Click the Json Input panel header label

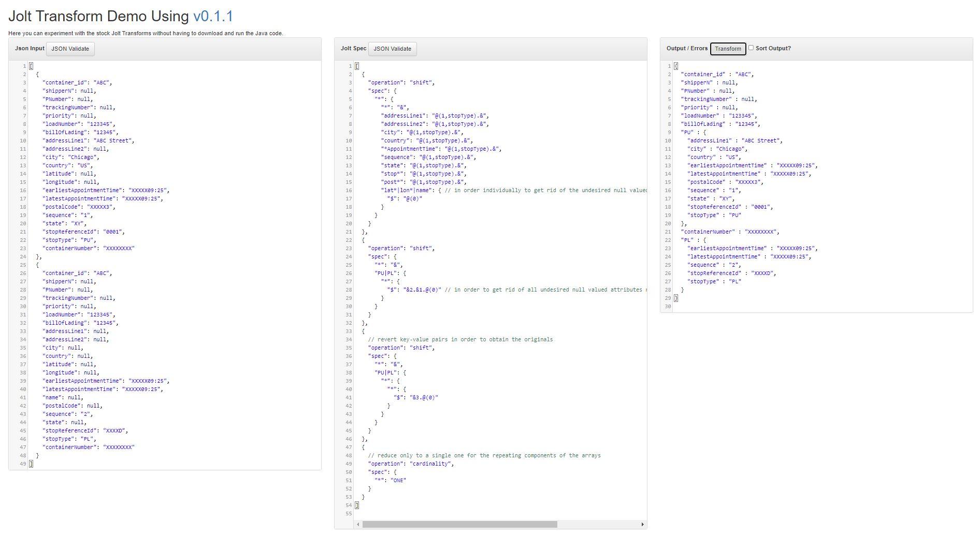click(30, 48)
